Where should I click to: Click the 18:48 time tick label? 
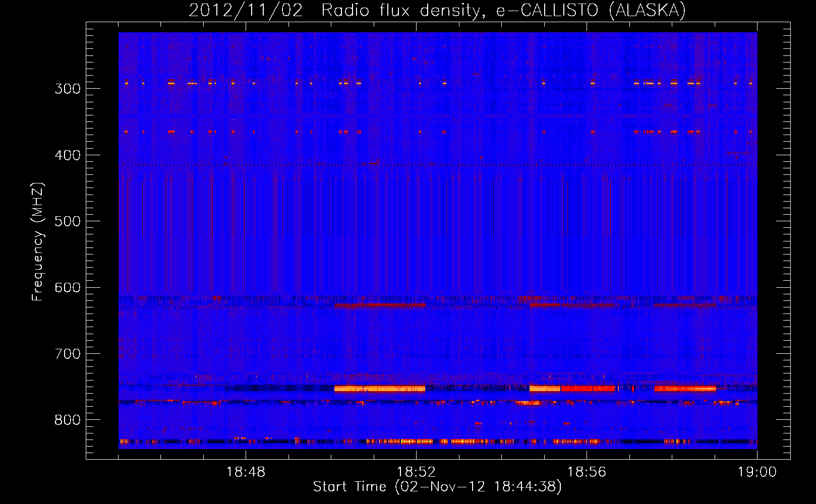click(x=246, y=472)
